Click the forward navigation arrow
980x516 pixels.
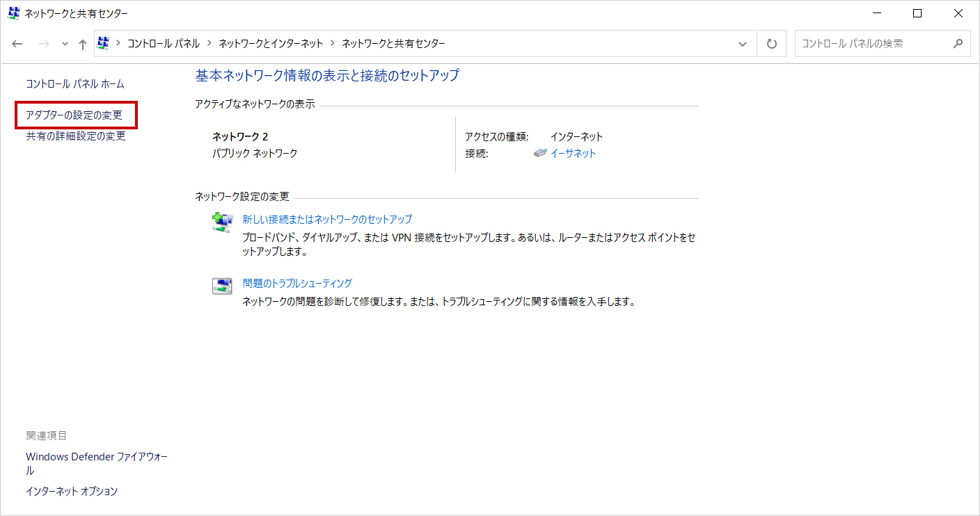coord(44,44)
